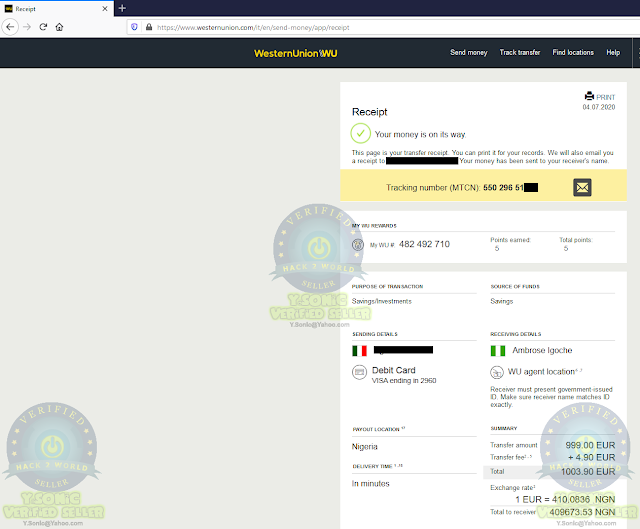Click the PRINT link

(605, 97)
